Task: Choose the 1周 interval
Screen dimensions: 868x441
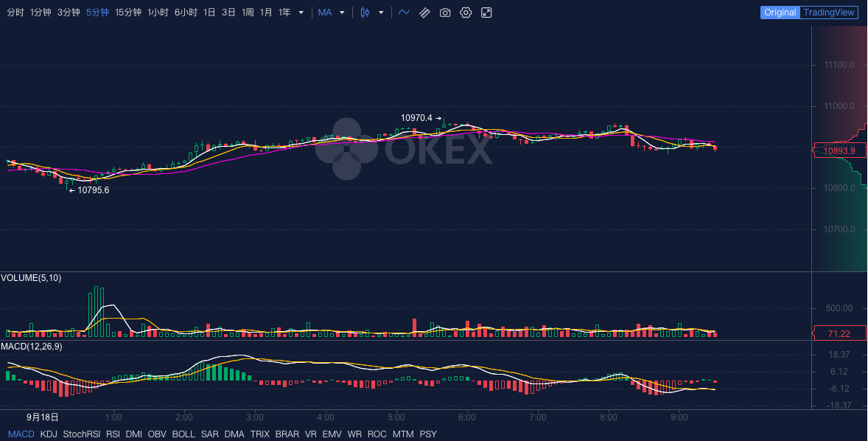Action: [x=248, y=13]
